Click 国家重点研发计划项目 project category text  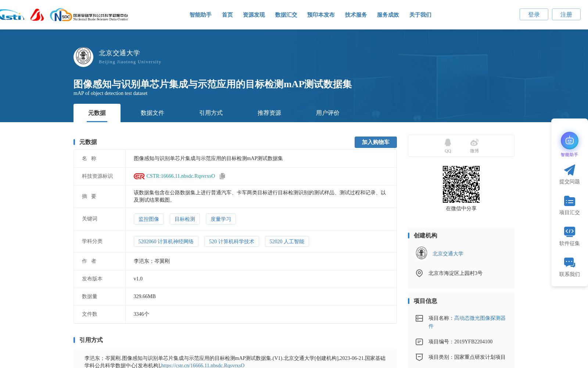tap(480, 357)
